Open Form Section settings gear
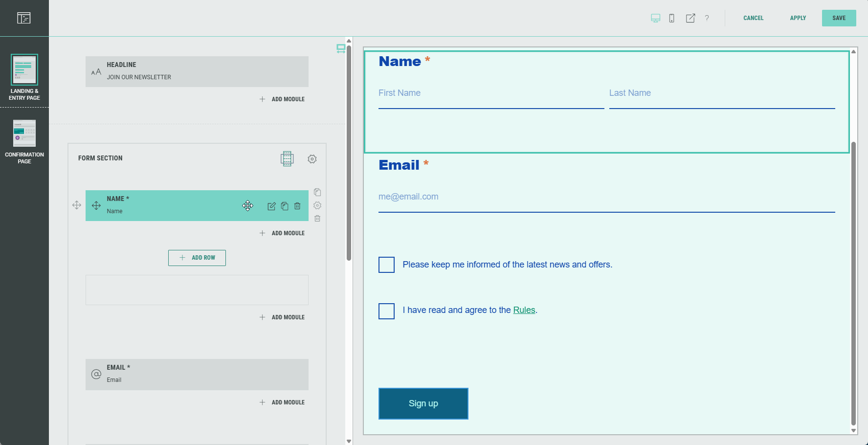This screenshot has height=445, width=868. [x=312, y=159]
